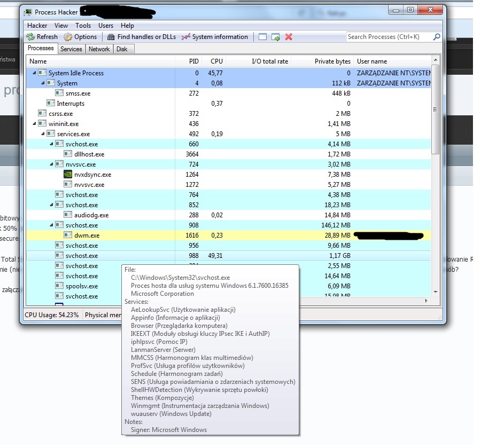This screenshot has height=448, width=489.
Task: Focus the Search Processes input field
Action: pyautogui.click(x=390, y=37)
